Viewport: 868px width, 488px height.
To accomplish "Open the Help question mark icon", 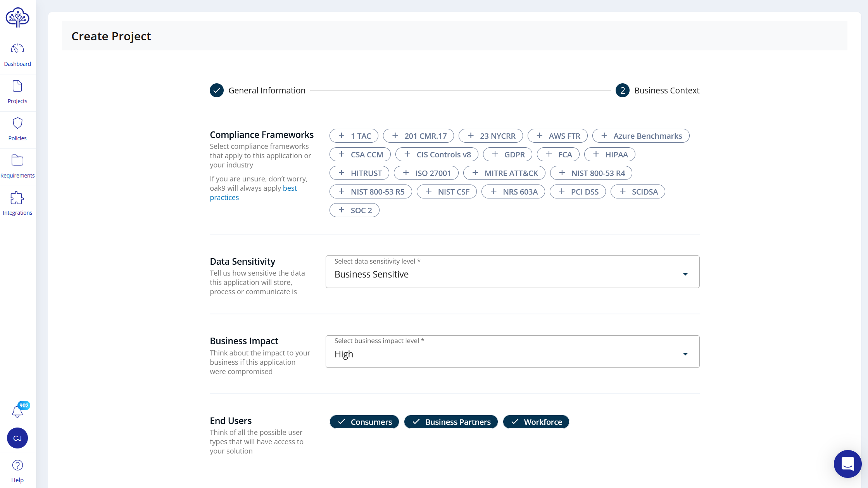I will point(17,465).
